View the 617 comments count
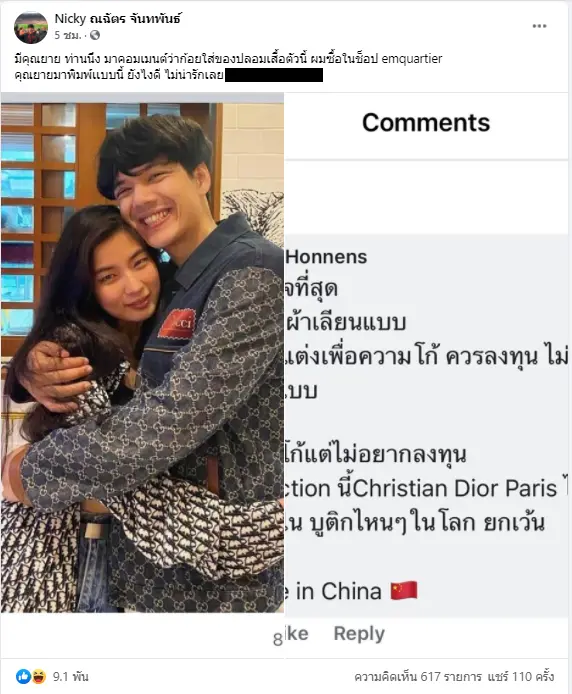This screenshot has width=572, height=694. click(418, 676)
